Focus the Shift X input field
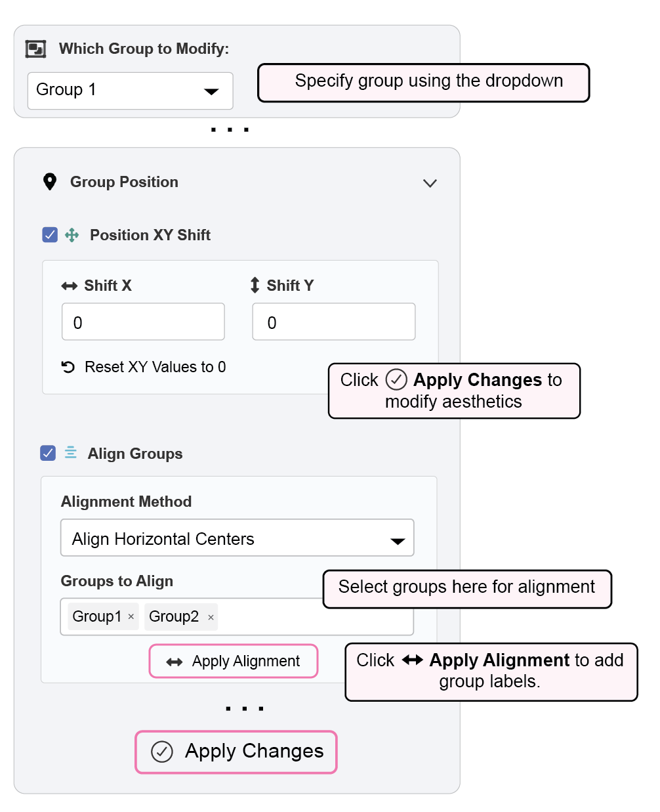Viewport: 660px width, 812px height. [143, 322]
